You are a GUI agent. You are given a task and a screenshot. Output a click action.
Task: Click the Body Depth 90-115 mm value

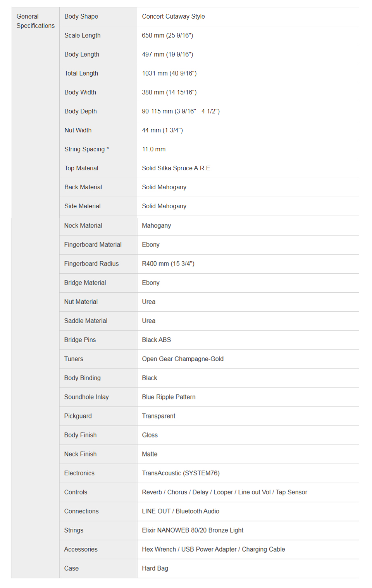pyautogui.click(x=181, y=111)
